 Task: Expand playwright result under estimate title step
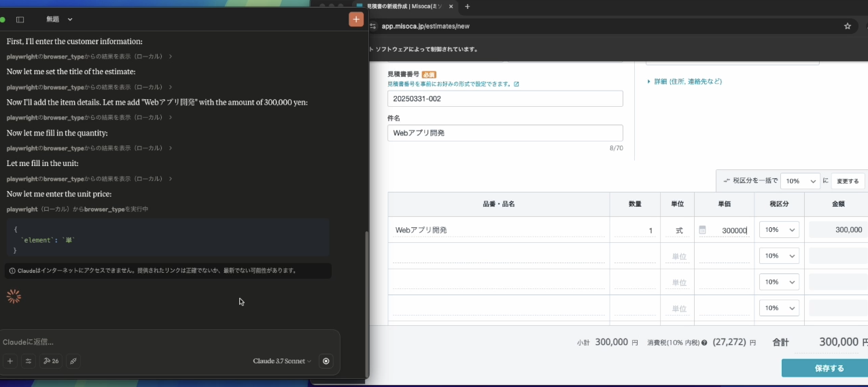point(89,87)
